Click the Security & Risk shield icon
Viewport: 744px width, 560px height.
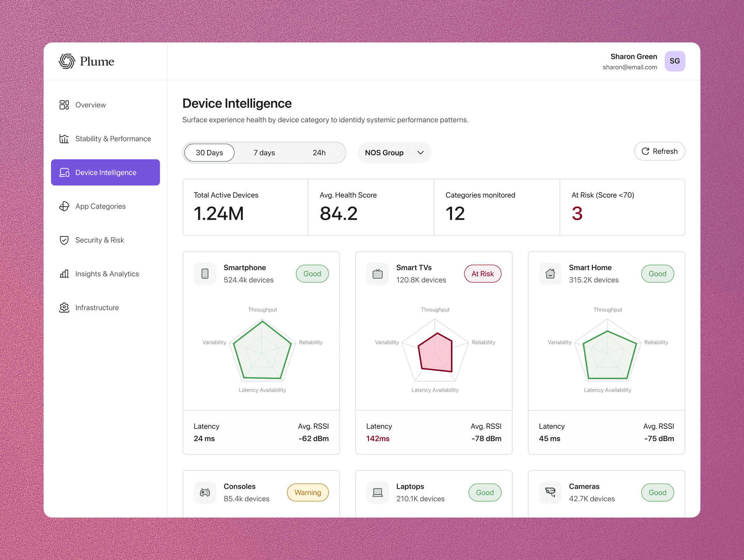(x=64, y=240)
